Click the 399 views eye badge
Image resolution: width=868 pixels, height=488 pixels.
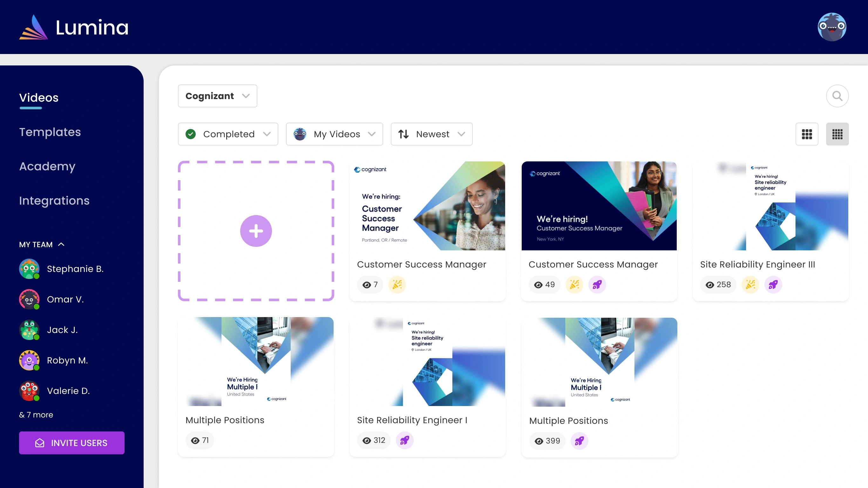tap(547, 441)
